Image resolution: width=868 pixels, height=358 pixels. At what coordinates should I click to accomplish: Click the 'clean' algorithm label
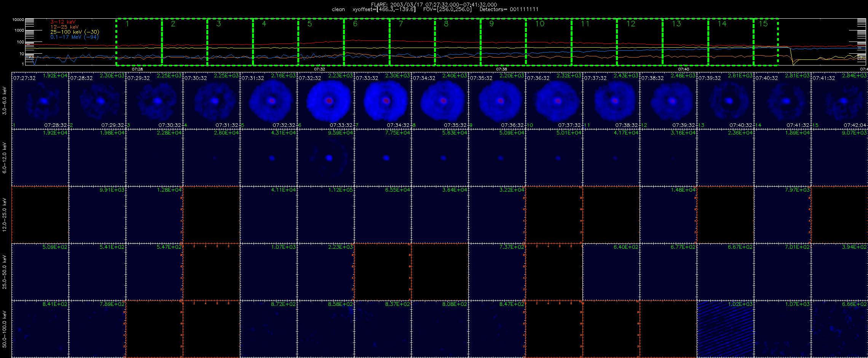(x=338, y=9)
